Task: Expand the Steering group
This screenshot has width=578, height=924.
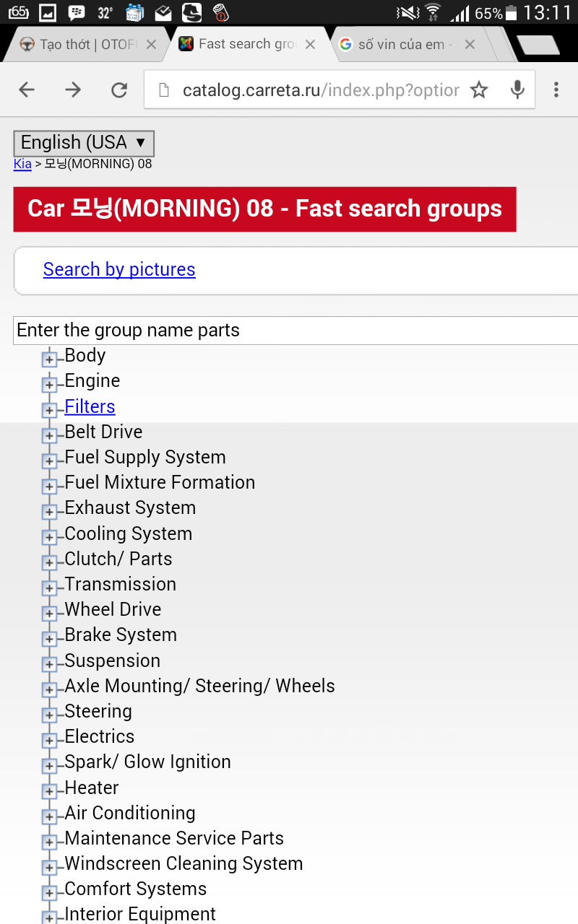Action: click(x=49, y=715)
